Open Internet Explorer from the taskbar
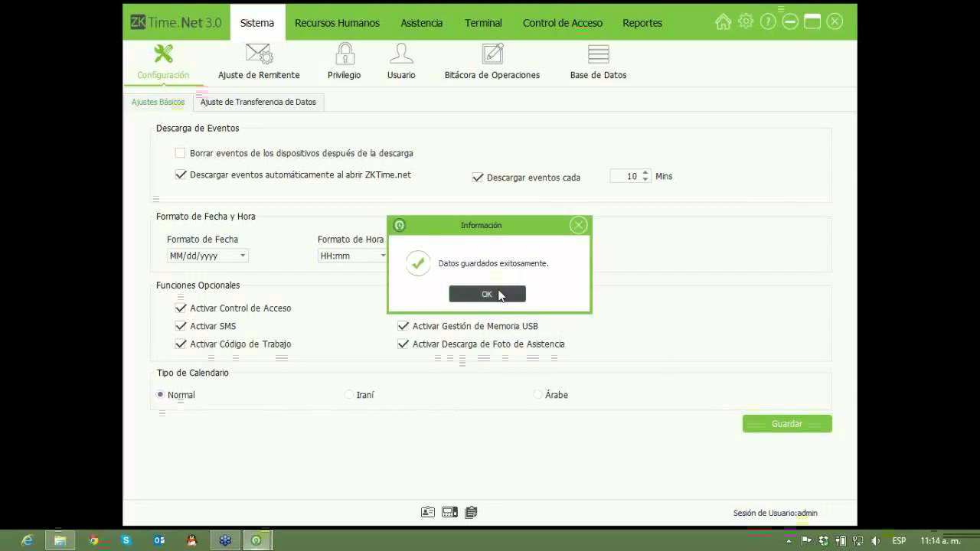 coord(27,540)
